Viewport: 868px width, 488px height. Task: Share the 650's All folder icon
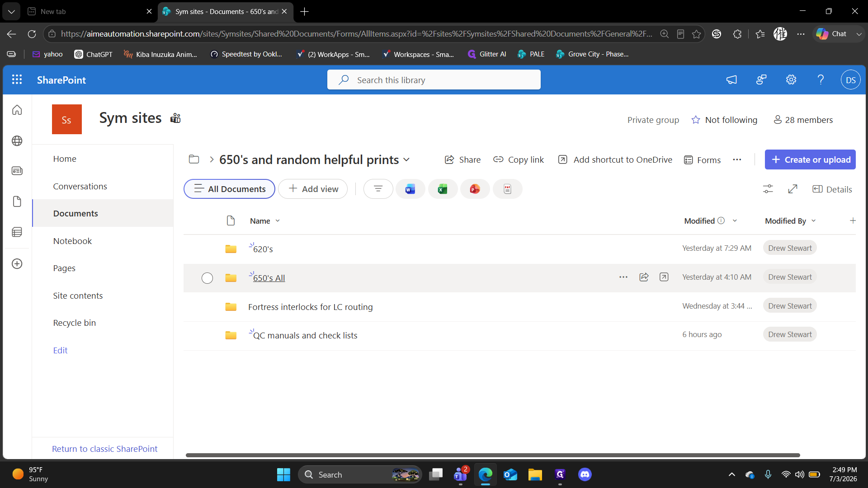644,277
